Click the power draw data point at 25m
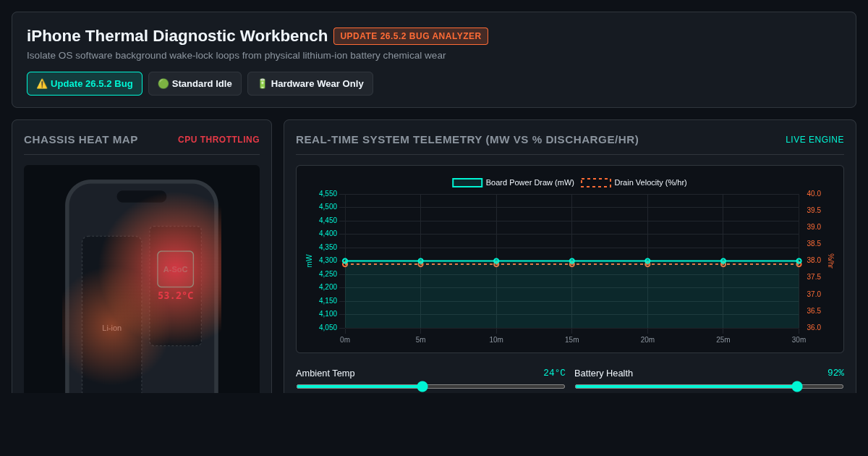Viewport: 868px width, 456px height. (x=723, y=261)
